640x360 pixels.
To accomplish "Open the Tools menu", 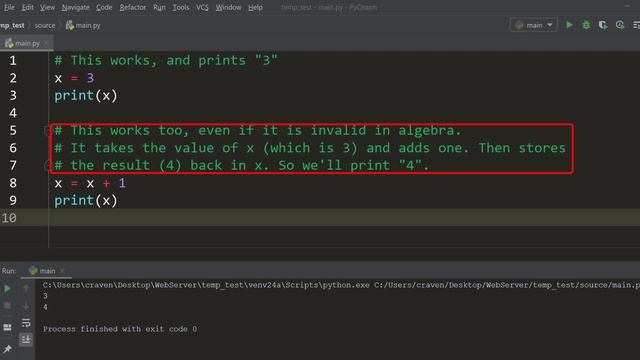I will pos(181,7).
